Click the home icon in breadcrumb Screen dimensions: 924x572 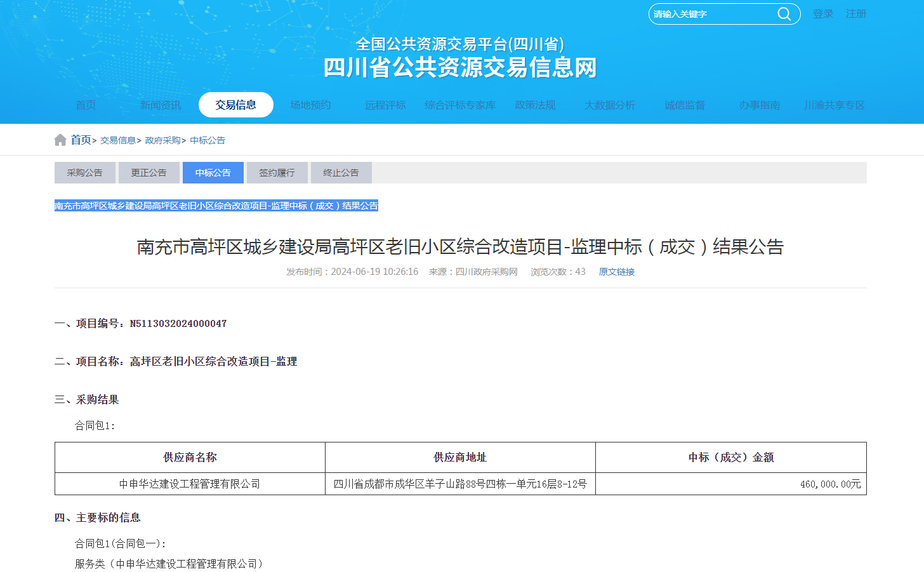[60, 140]
